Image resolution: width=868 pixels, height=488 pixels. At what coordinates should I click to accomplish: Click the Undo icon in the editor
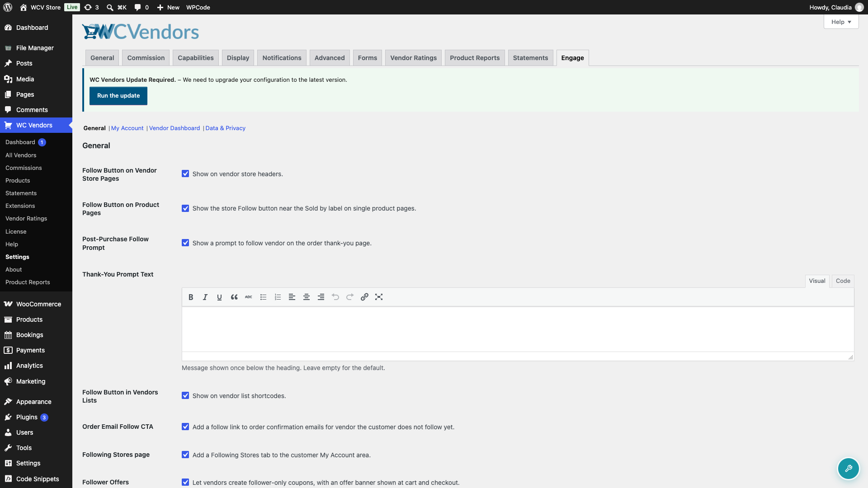coord(335,297)
